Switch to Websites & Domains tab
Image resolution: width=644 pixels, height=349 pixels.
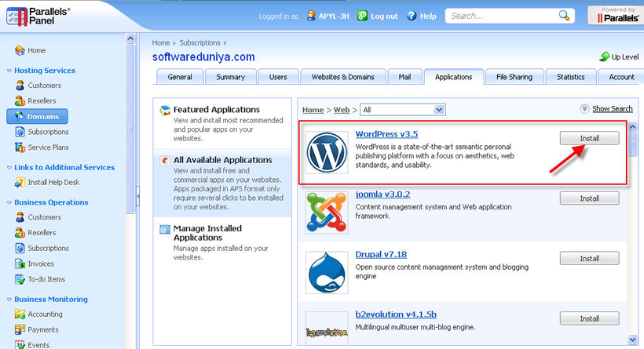click(x=343, y=77)
